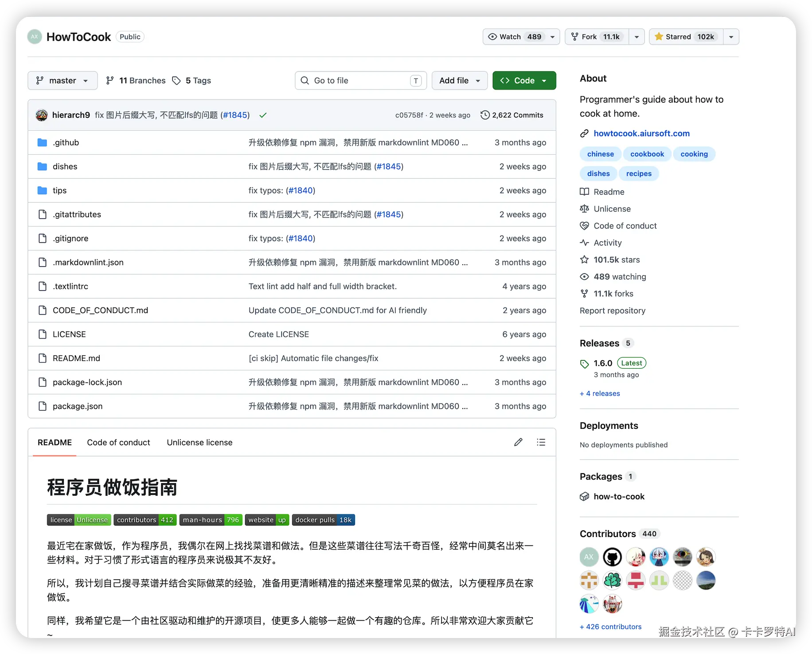
Task: Click the edit README pencil icon
Action: tap(518, 442)
